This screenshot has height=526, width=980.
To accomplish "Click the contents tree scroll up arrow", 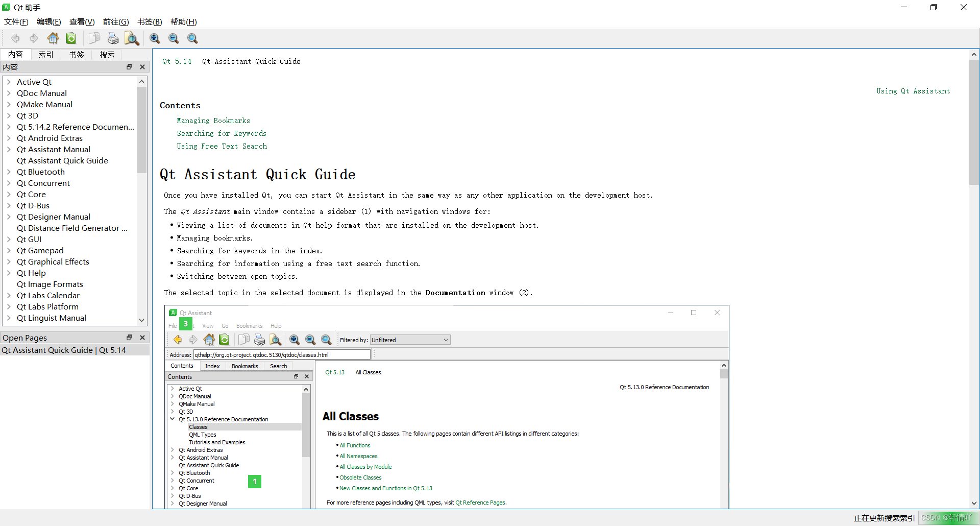I will click(x=142, y=82).
